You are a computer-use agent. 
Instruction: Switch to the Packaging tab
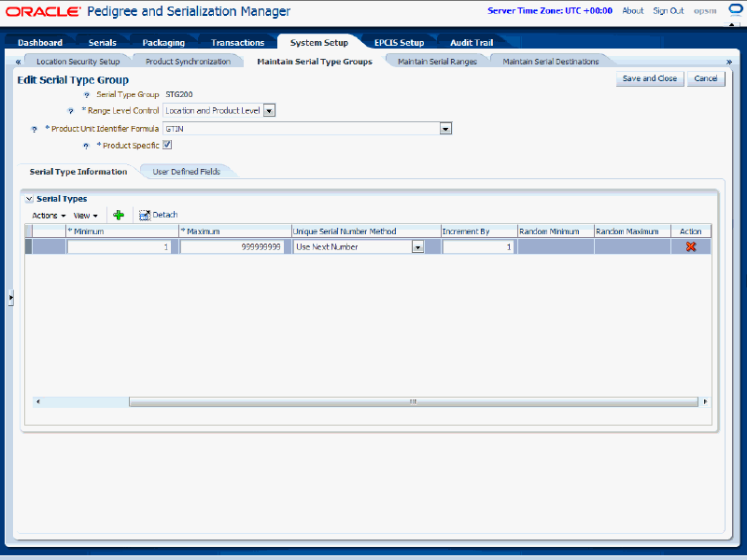point(163,43)
